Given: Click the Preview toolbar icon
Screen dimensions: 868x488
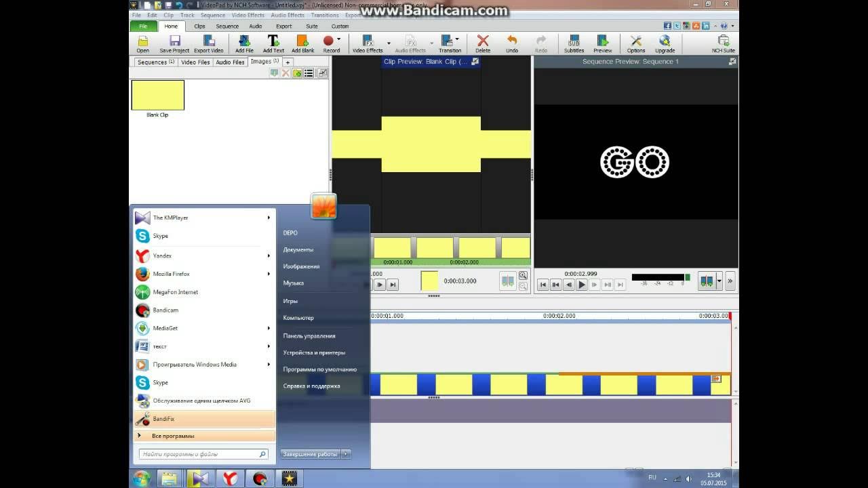Looking at the screenshot, I should [x=602, y=44].
